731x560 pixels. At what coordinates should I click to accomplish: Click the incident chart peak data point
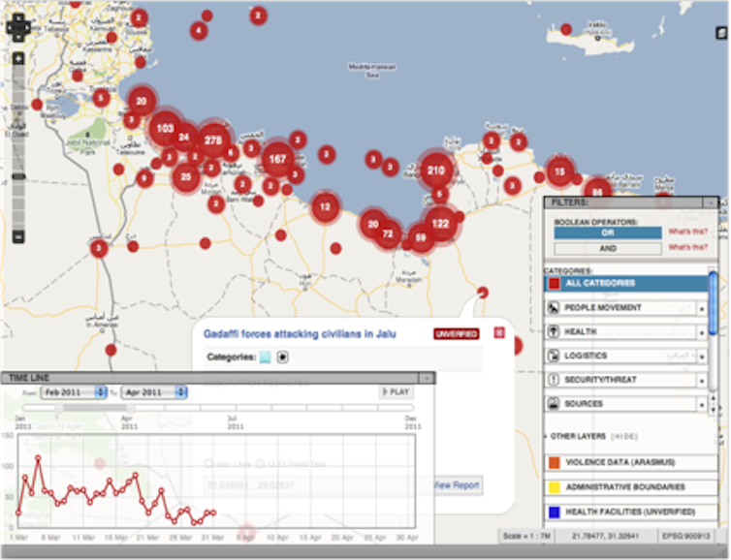click(x=38, y=458)
